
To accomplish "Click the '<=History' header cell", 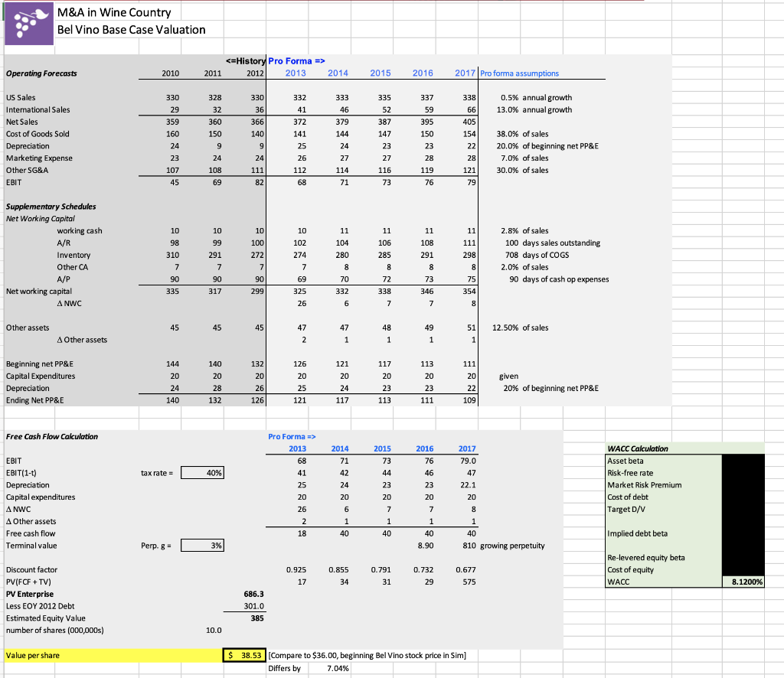I will point(245,61).
